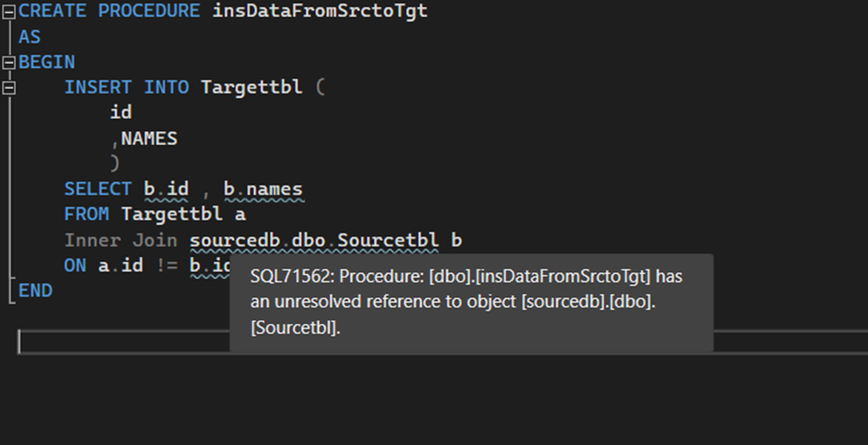Click the id column in the insert list
The height and width of the screenshot is (445, 868).
click(121, 113)
